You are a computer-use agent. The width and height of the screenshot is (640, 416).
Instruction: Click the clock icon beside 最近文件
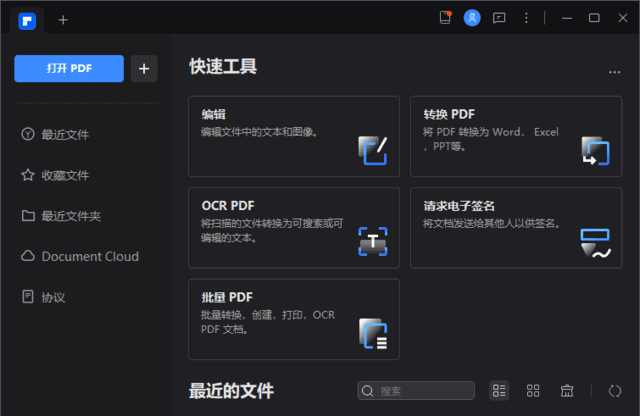point(28,134)
